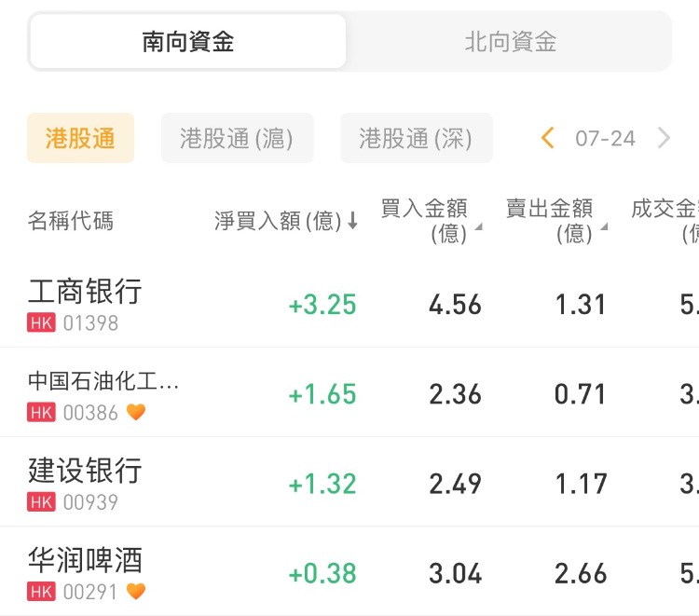Sort by 淨買入額 down arrow

pyautogui.click(x=353, y=222)
